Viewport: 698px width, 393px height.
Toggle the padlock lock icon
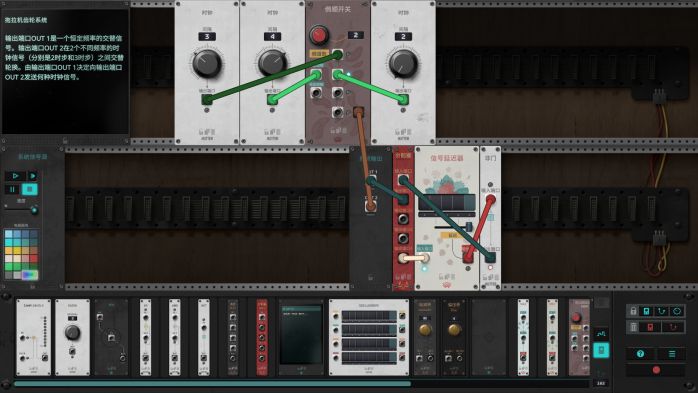633,311
